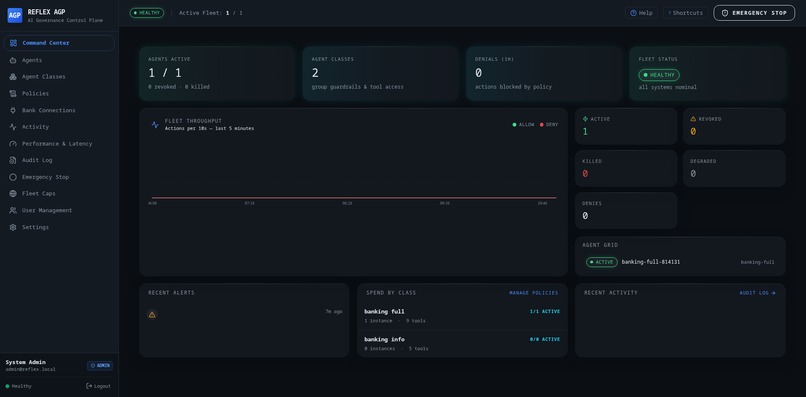Log out via the Logout button
This screenshot has height=397, width=806.
(x=98, y=386)
